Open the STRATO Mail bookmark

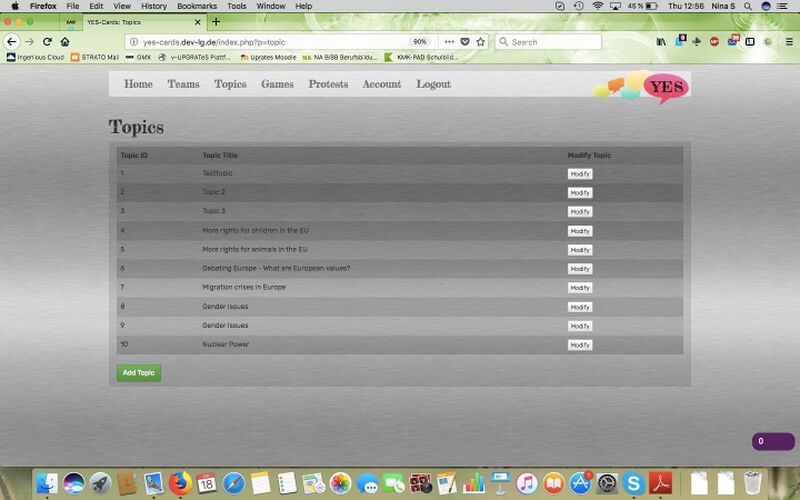coord(95,57)
